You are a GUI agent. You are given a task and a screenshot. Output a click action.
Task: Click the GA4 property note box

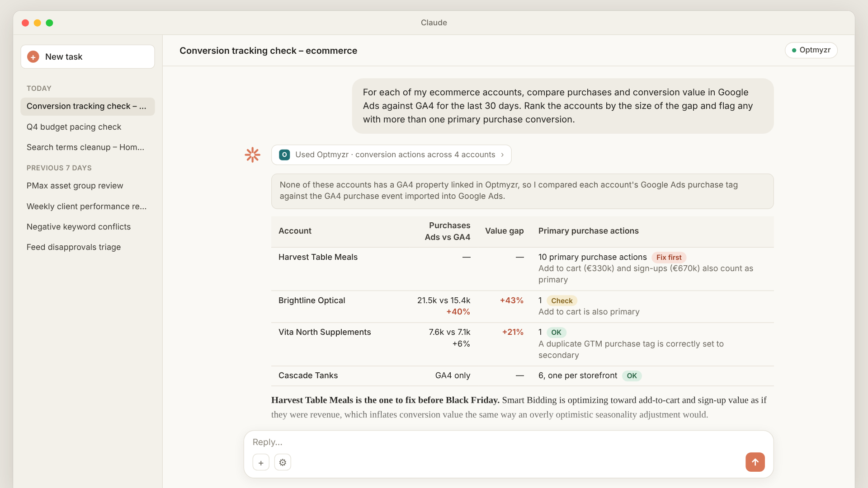(522, 191)
